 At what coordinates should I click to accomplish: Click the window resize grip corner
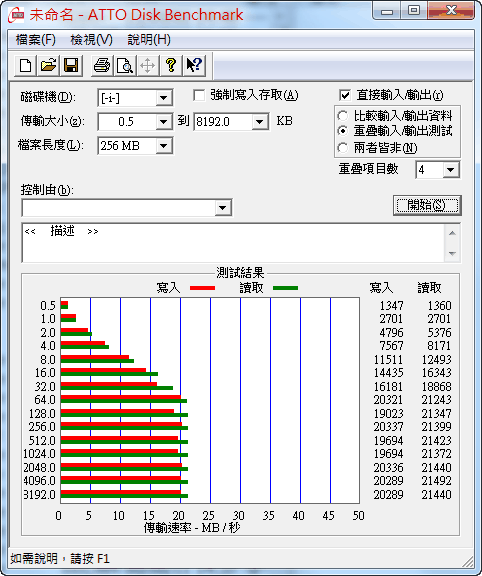coord(467,561)
